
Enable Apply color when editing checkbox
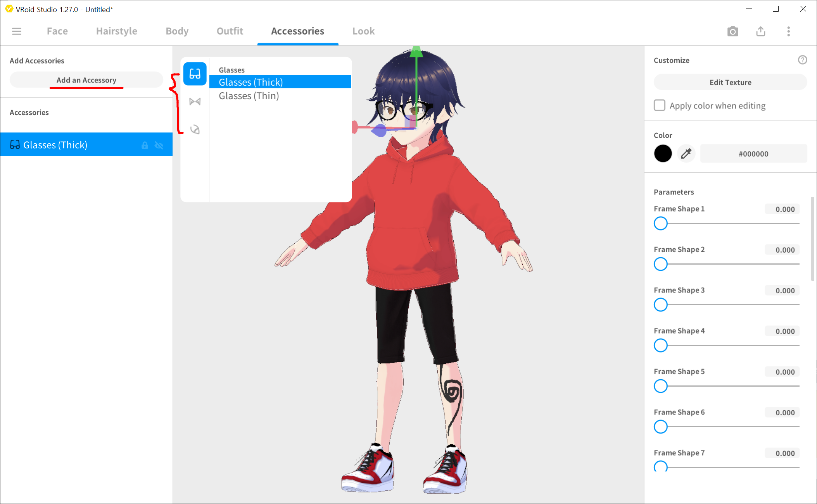click(x=659, y=105)
